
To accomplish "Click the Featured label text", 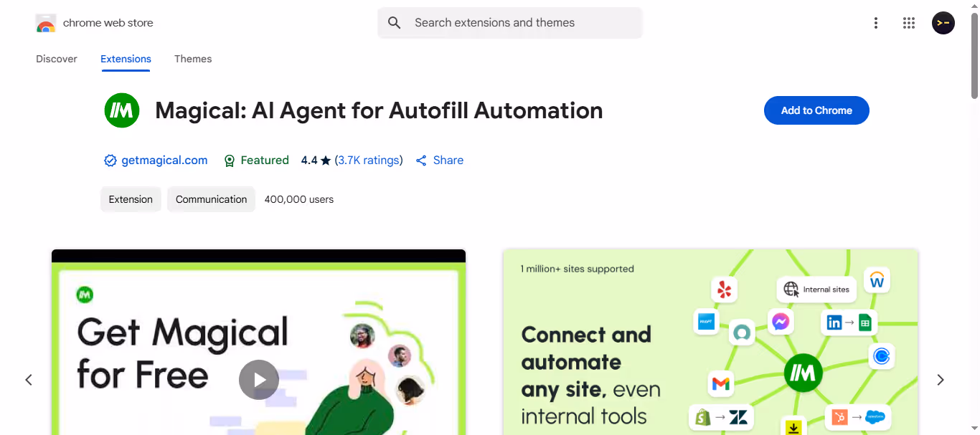I will pyautogui.click(x=265, y=161).
